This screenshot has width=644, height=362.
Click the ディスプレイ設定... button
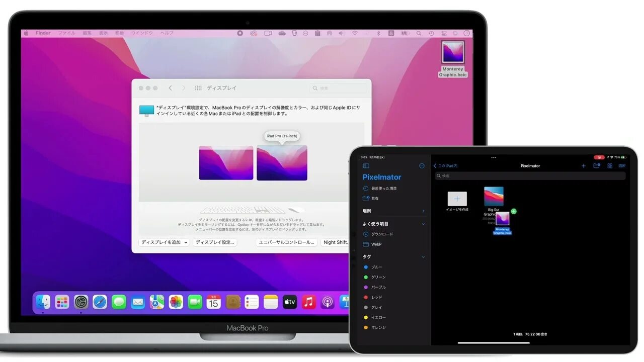point(215,242)
